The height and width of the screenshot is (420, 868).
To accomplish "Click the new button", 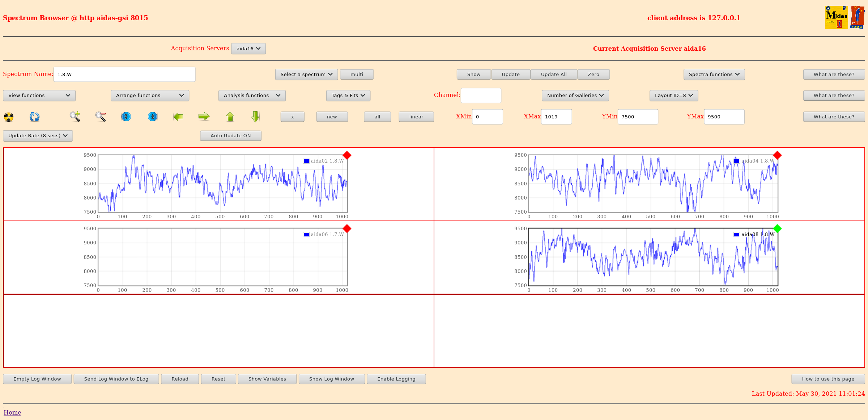I will [332, 117].
